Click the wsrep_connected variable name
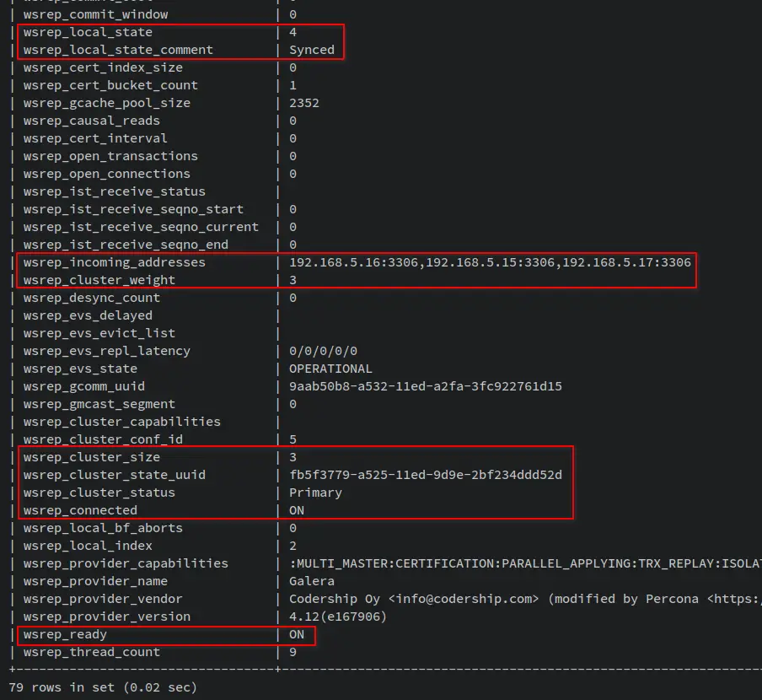 [x=80, y=510]
